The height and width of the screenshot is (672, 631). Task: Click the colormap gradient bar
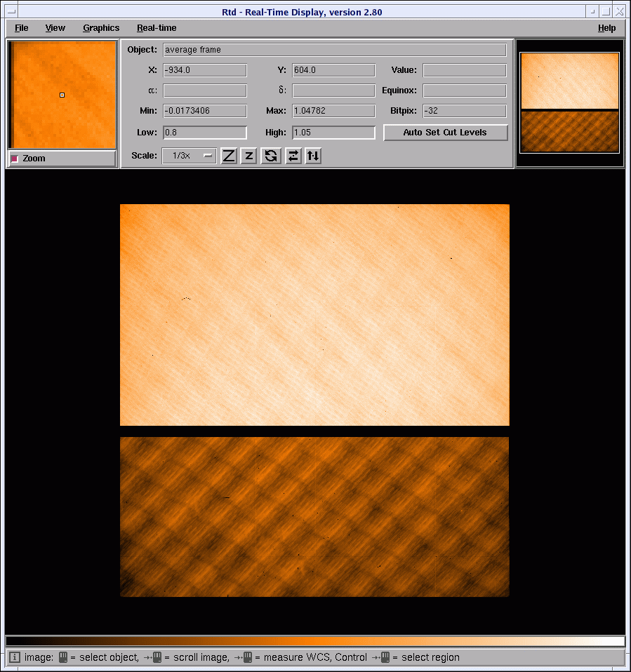pyautogui.click(x=315, y=641)
